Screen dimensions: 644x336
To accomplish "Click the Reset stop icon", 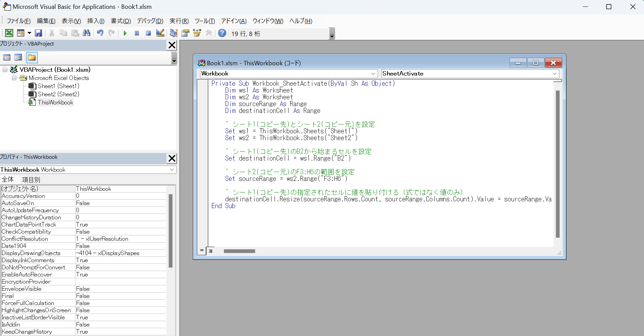I will click(148, 33).
